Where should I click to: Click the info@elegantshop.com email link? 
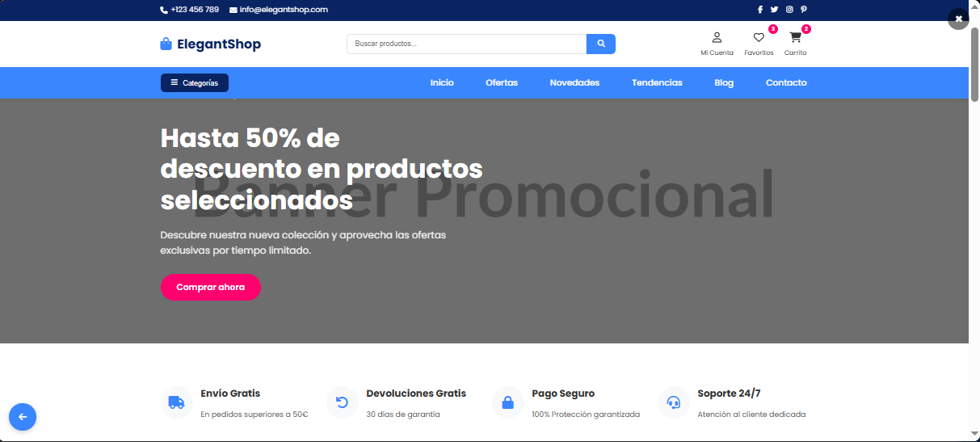tap(284, 10)
